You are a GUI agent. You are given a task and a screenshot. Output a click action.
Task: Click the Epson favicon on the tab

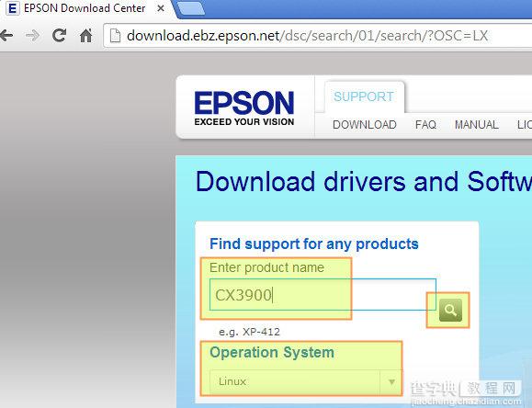pos(13,8)
